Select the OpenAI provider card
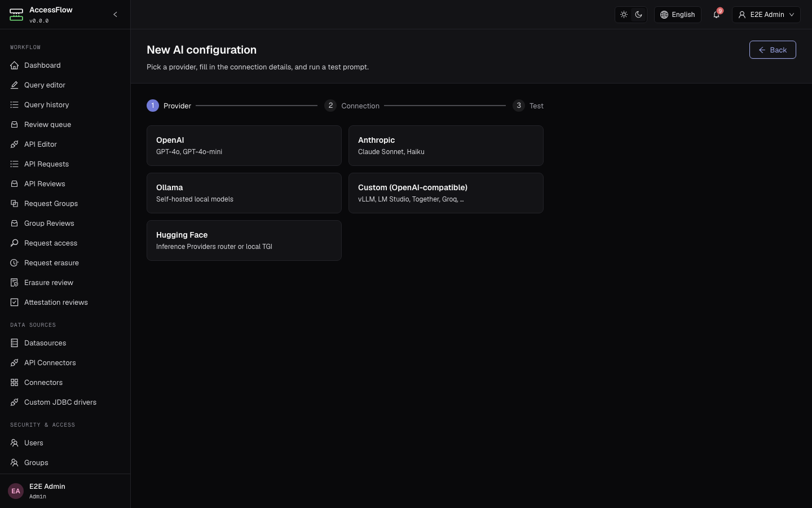This screenshot has height=508, width=812. pos(244,146)
